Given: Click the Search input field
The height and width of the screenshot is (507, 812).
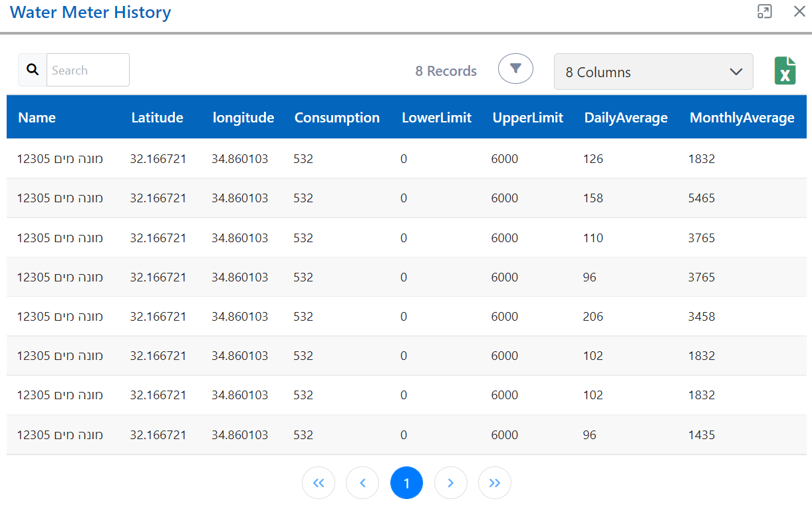Looking at the screenshot, I should point(88,69).
